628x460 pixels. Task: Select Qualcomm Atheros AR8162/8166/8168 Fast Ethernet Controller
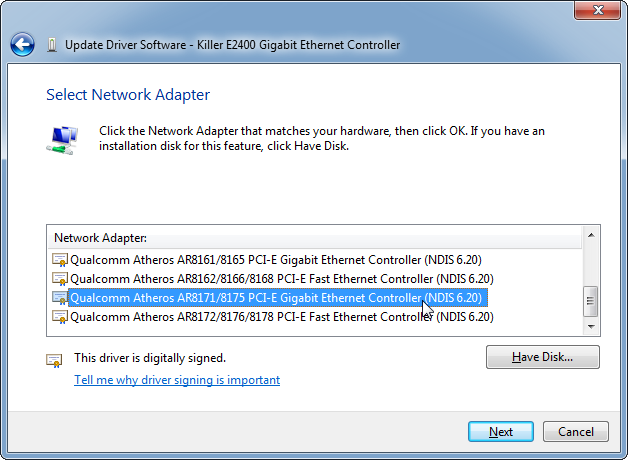(x=282, y=279)
